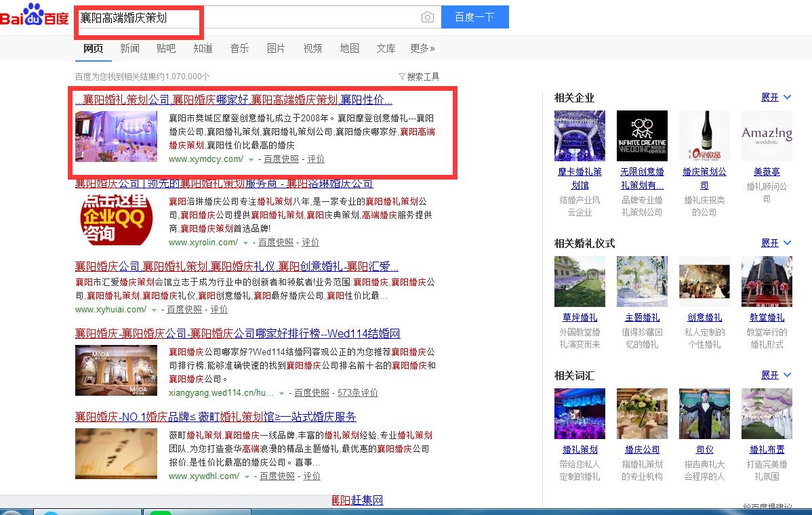Expand dropdown arrow beside www.xyhuiai.com
Viewport: 812px width, 515px height.
154,310
